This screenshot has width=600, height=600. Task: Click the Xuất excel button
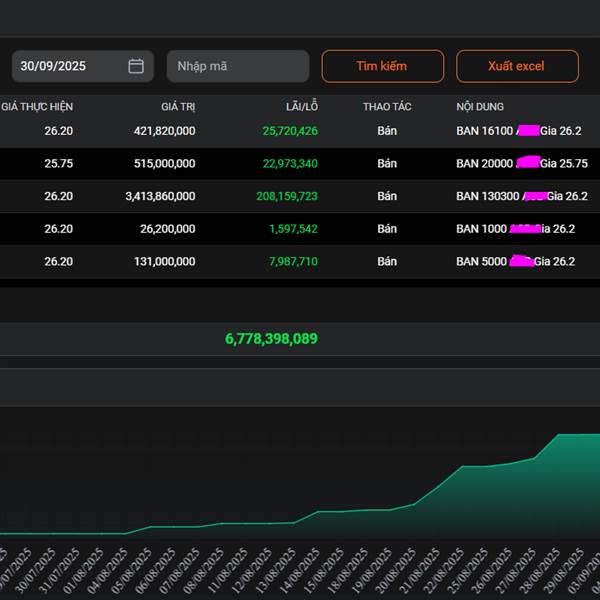[x=517, y=66]
